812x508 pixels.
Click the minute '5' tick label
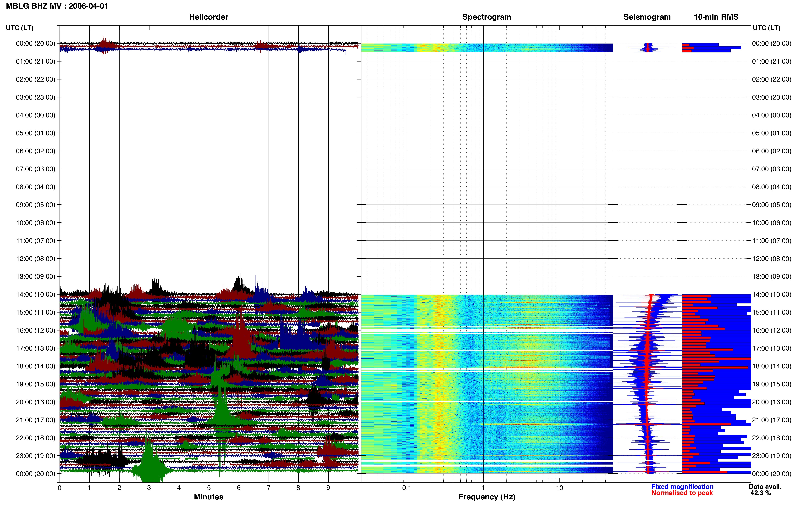pyautogui.click(x=209, y=488)
